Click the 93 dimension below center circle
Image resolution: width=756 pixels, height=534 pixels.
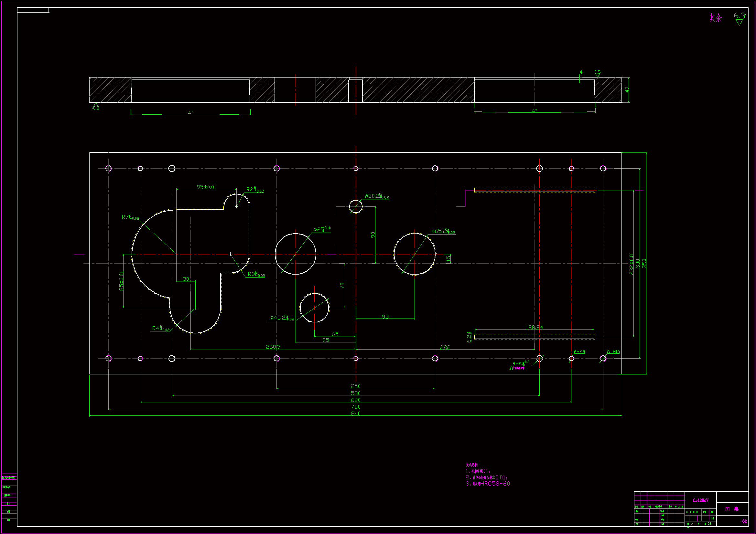385,317
